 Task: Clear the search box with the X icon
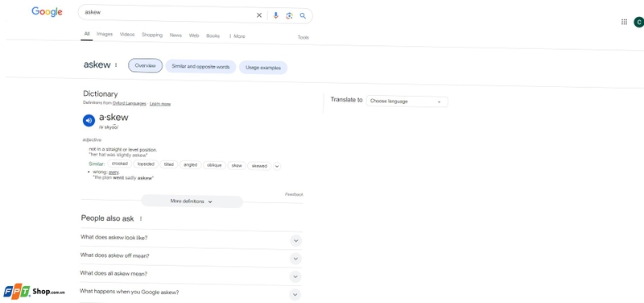(259, 15)
